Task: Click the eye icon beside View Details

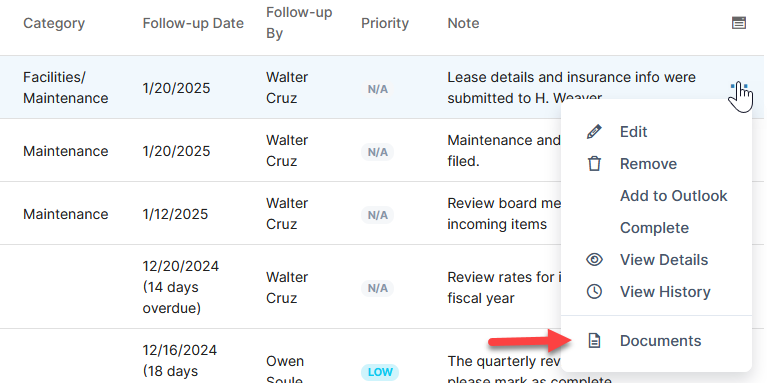Action: (x=594, y=260)
